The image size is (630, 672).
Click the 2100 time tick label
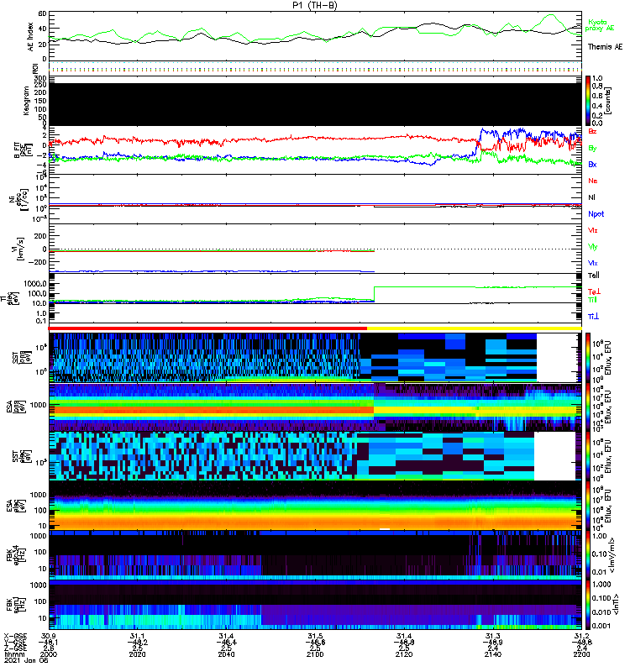pyautogui.click(x=315, y=654)
